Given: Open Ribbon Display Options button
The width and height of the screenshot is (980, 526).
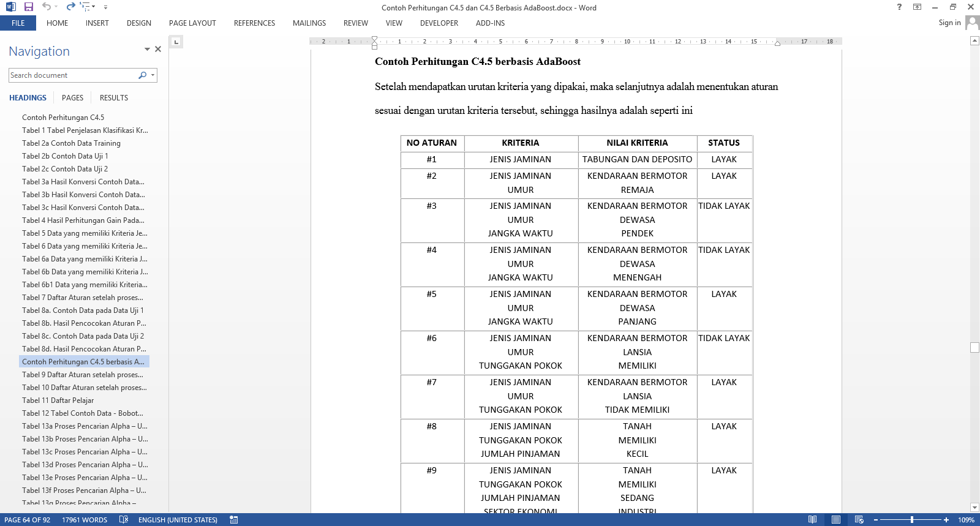Looking at the screenshot, I should [x=917, y=7].
